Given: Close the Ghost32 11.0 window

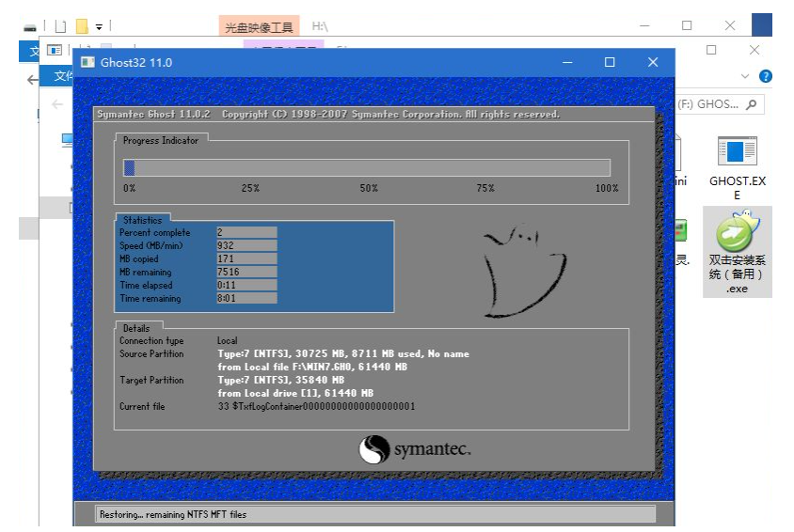Looking at the screenshot, I should point(653,62).
